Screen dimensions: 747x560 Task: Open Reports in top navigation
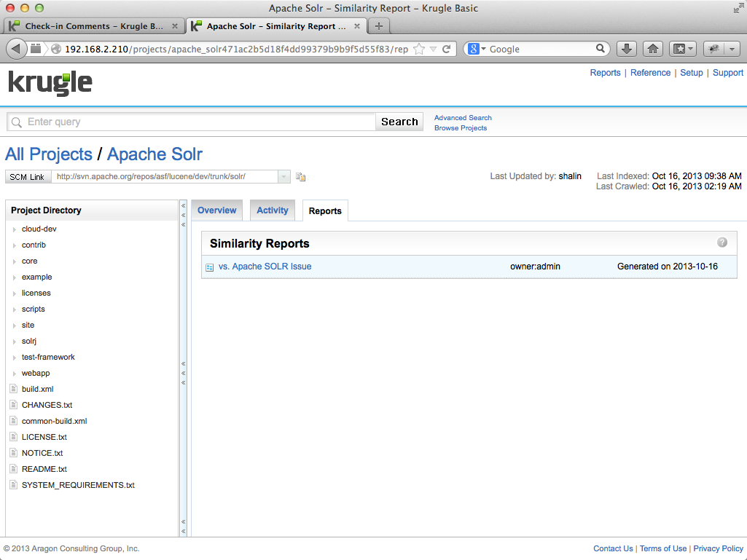605,72
